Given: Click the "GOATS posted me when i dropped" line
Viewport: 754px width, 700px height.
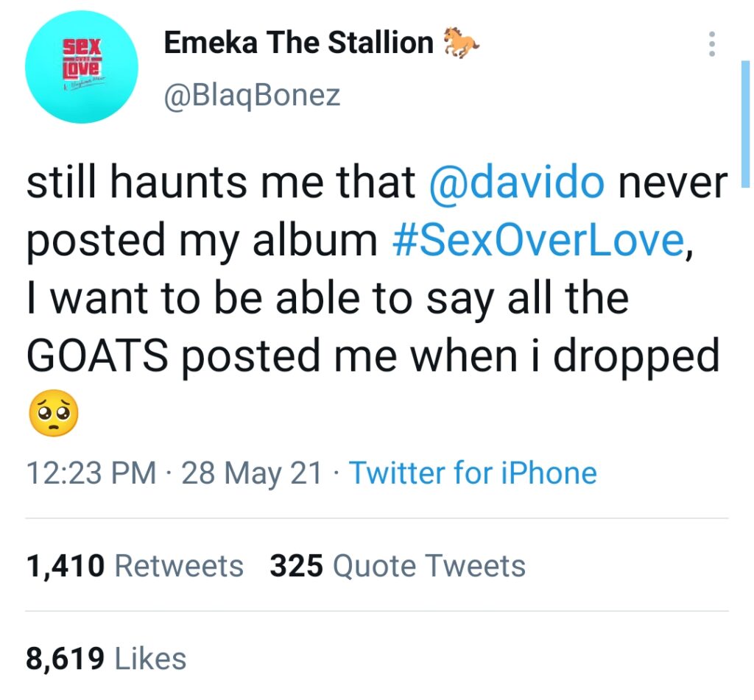Looking at the screenshot, I should (x=372, y=356).
